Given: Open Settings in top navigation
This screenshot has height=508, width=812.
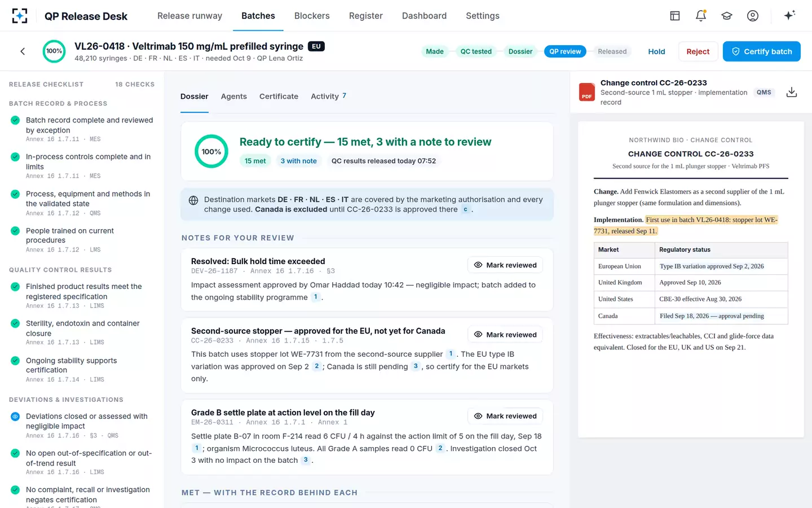Looking at the screenshot, I should point(483,16).
